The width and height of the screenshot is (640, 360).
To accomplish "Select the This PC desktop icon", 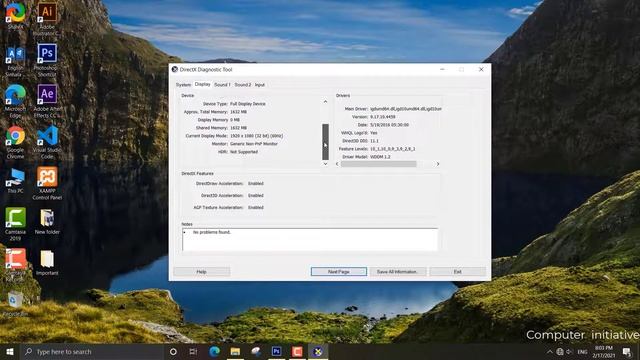I will click(15, 180).
